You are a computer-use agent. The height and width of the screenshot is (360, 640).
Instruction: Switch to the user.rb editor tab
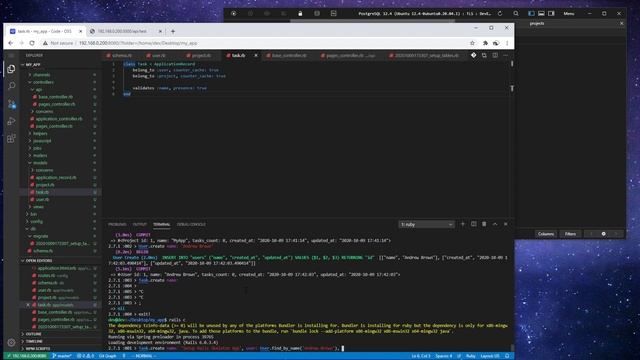pos(159,56)
